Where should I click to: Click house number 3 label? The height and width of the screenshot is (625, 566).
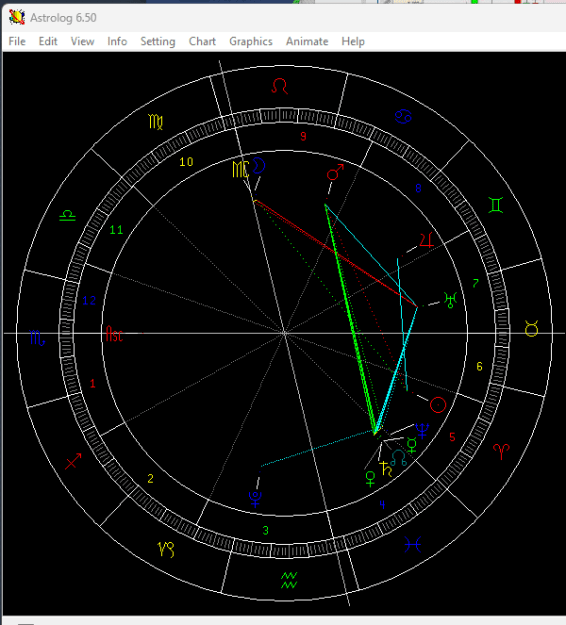pos(266,531)
